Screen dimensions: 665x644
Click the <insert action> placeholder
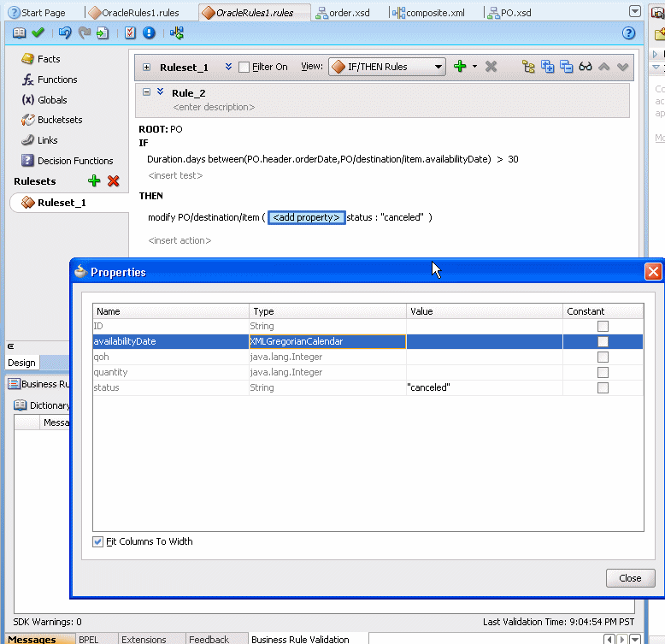click(179, 240)
